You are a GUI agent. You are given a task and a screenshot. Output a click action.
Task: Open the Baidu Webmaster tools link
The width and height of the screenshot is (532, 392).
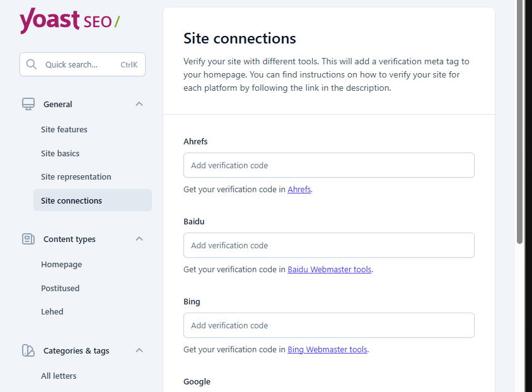coord(329,269)
